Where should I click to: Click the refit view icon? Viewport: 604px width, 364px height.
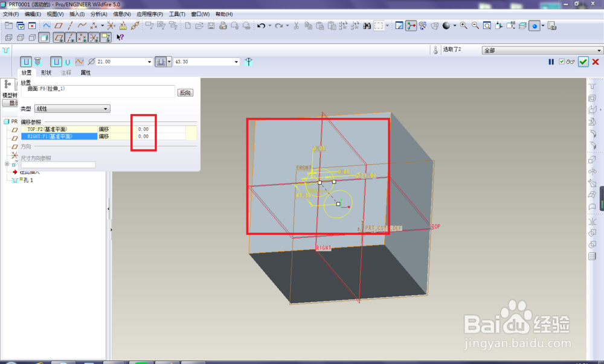487,26
